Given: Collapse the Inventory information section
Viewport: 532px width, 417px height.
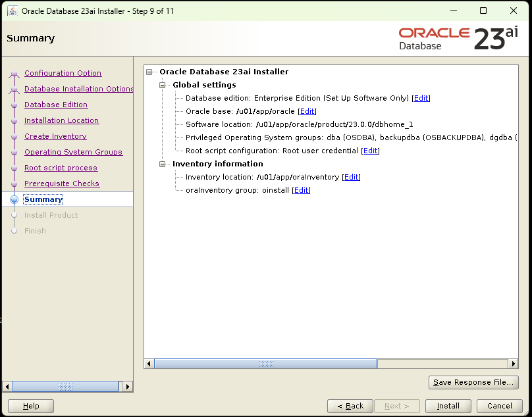Looking at the screenshot, I should [163, 164].
